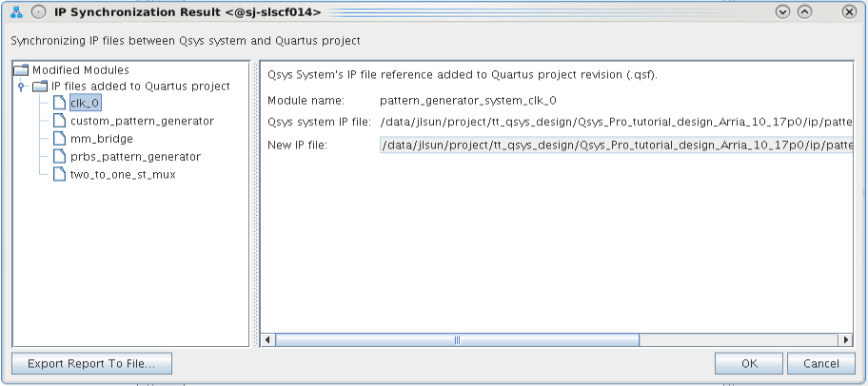The image size is (868, 386).
Task: Confirm with the OK button
Action: (749, 363)
